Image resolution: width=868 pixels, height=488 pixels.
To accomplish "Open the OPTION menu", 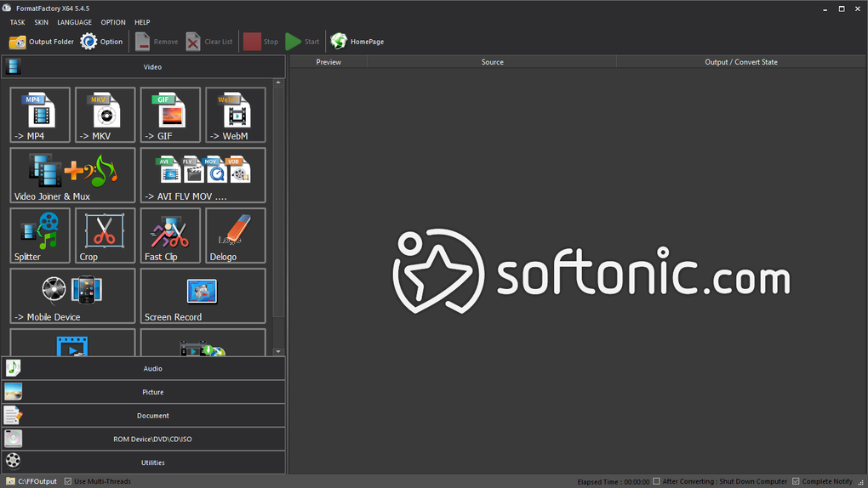I will point(113,22).
